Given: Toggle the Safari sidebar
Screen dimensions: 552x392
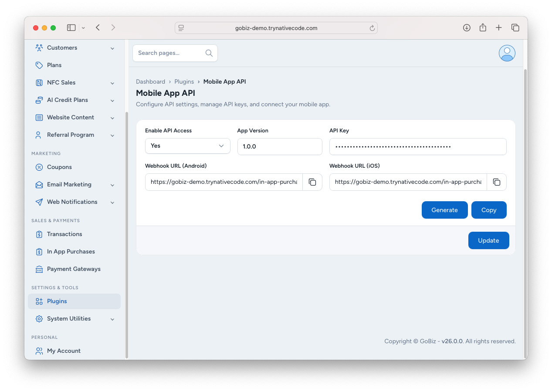Looking at the screenshot, I should pyautogui.click(x=71, y=28).
